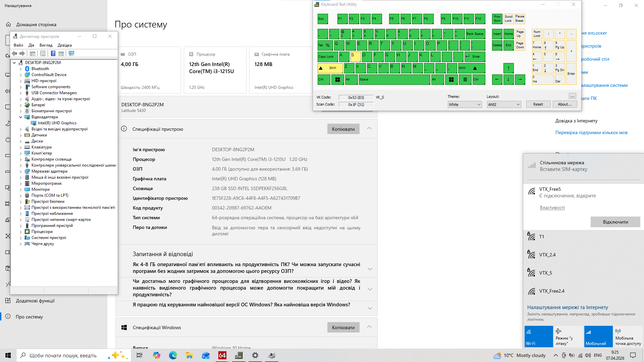Screen dimensions: 644x362
Task: Click taskbar search input field
Action: [x=64, y=355]
